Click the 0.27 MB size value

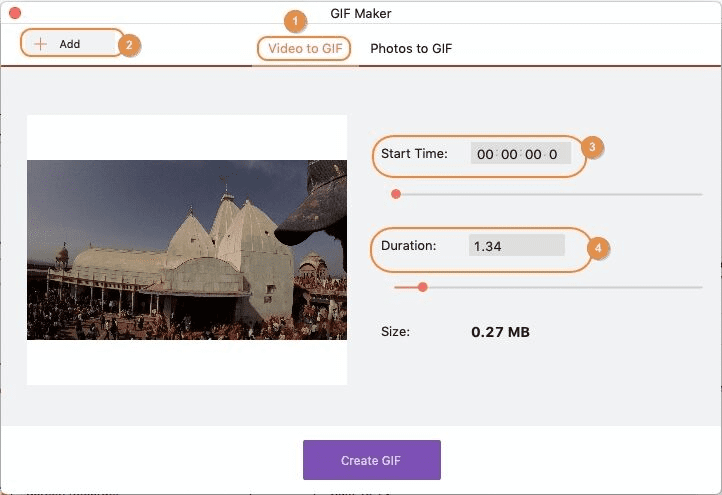click(500, 332)
